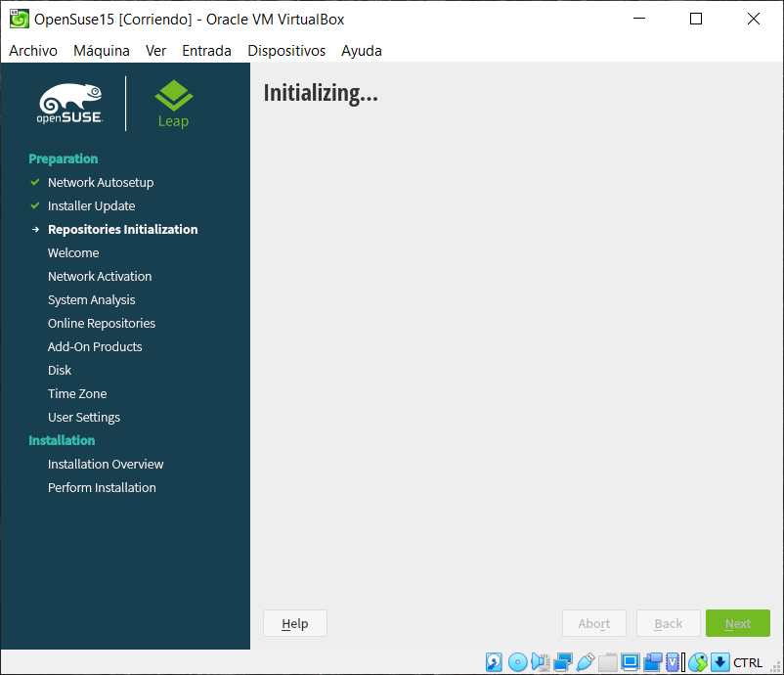Click the optical disc status icon
The image size is (784, 675).
pos(517,662)
